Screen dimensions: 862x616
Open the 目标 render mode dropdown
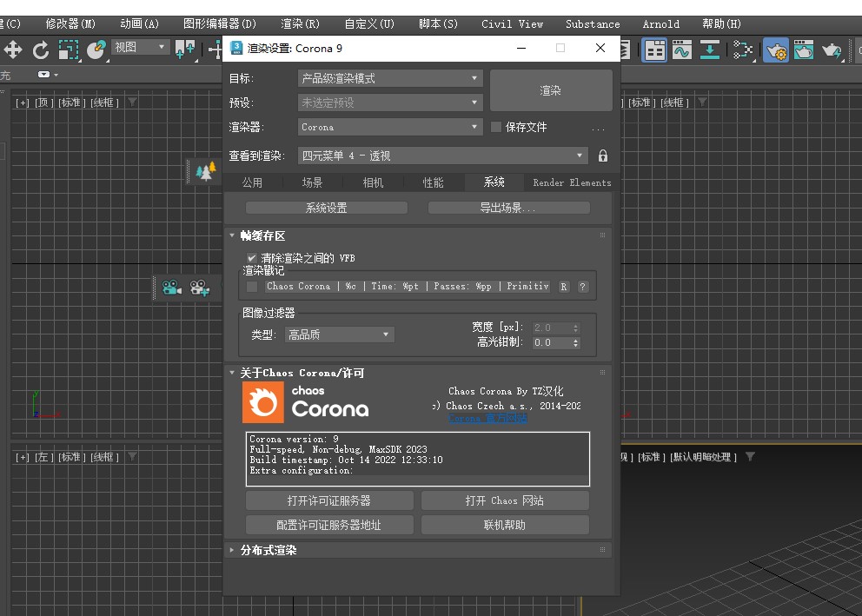388,78
